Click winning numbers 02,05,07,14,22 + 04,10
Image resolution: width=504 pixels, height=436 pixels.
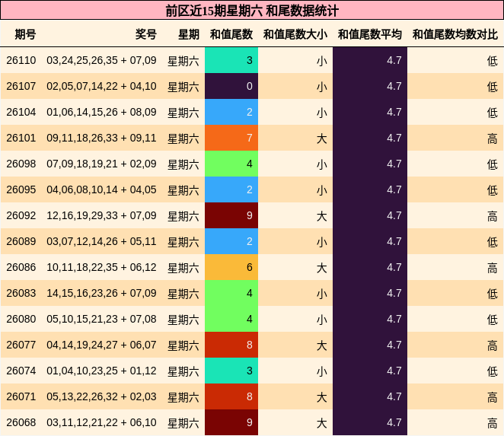pos(101,86)
